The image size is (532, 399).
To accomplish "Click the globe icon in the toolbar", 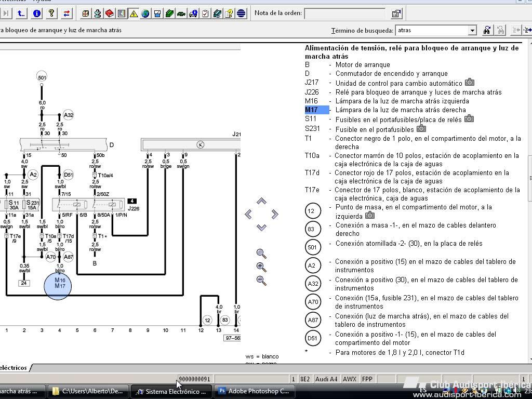I will [145, 14].
